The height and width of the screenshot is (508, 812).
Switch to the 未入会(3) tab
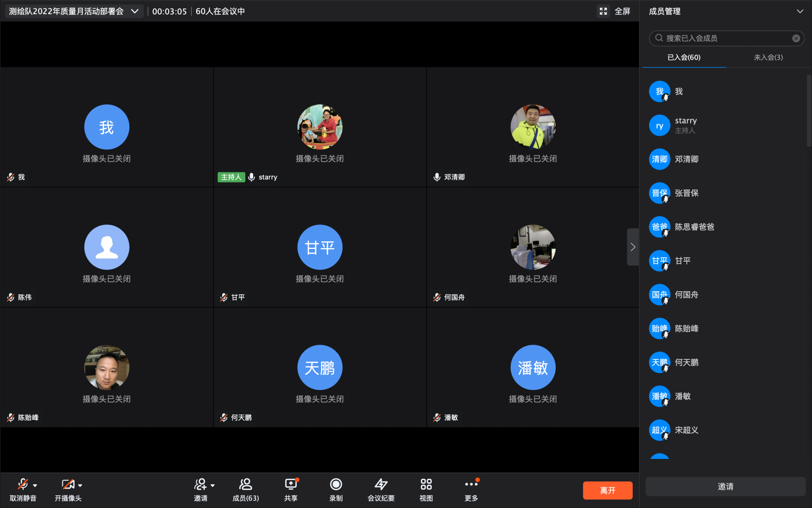(x=768, y=58)
